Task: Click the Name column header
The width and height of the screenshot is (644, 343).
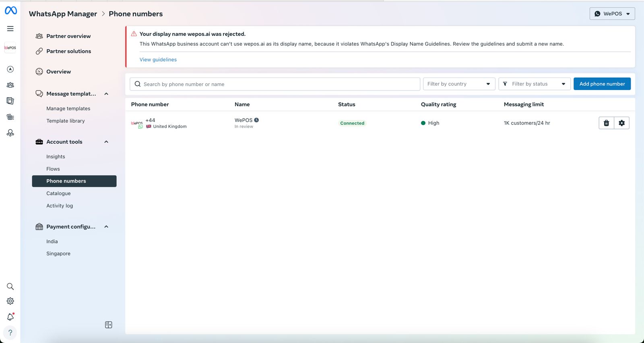Action: pyautogui.click(x=242, y=104)
